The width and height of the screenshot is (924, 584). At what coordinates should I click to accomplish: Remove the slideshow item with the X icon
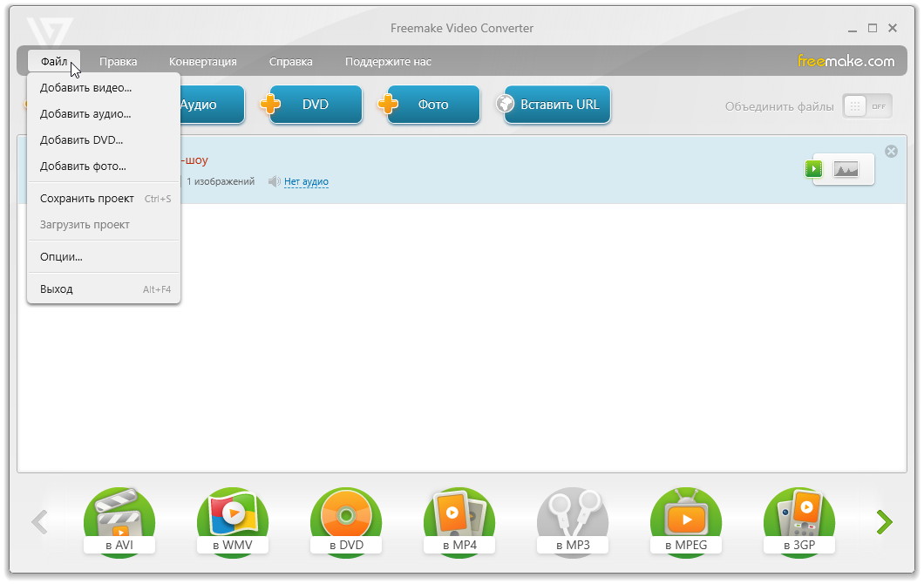(x=891, y=152)
